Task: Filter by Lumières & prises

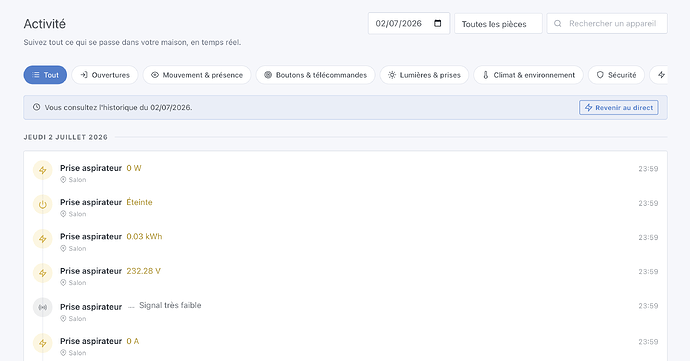Action: pos(424,75)
